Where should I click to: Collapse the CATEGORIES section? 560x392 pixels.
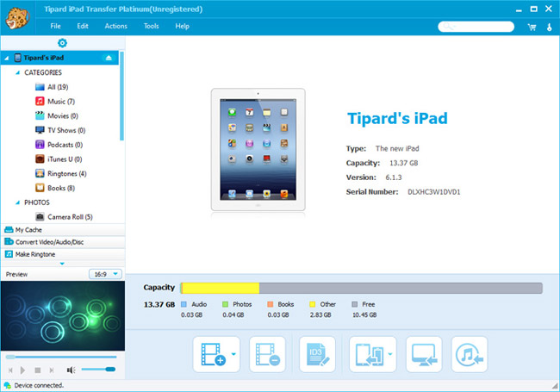click(17, 72)
